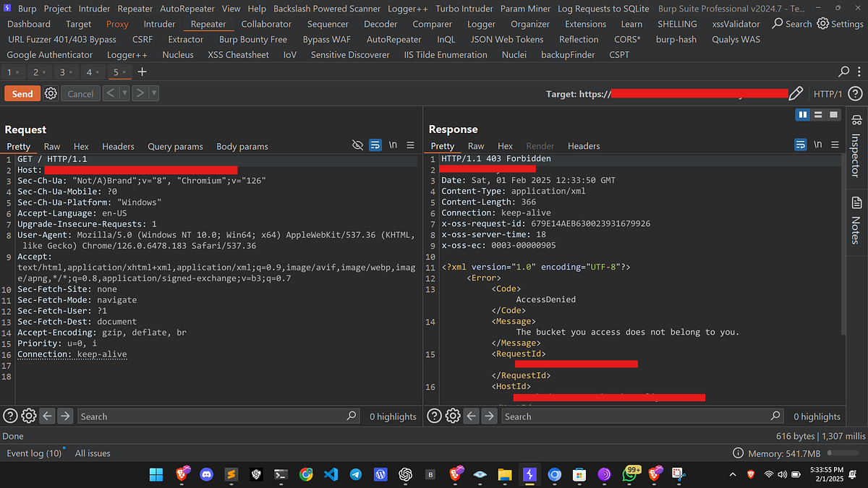
Task: Edit target with the pencil icon
Action: 796,93
